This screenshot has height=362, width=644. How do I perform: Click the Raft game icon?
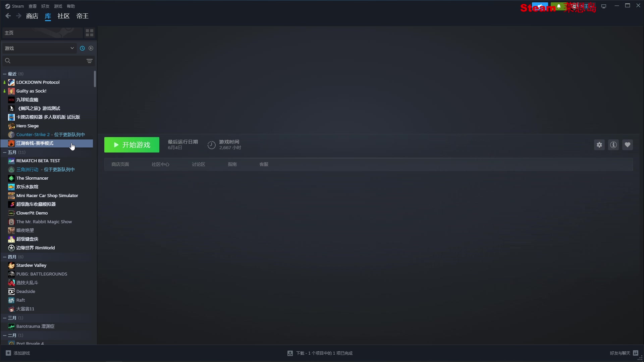tap(11, 300)
